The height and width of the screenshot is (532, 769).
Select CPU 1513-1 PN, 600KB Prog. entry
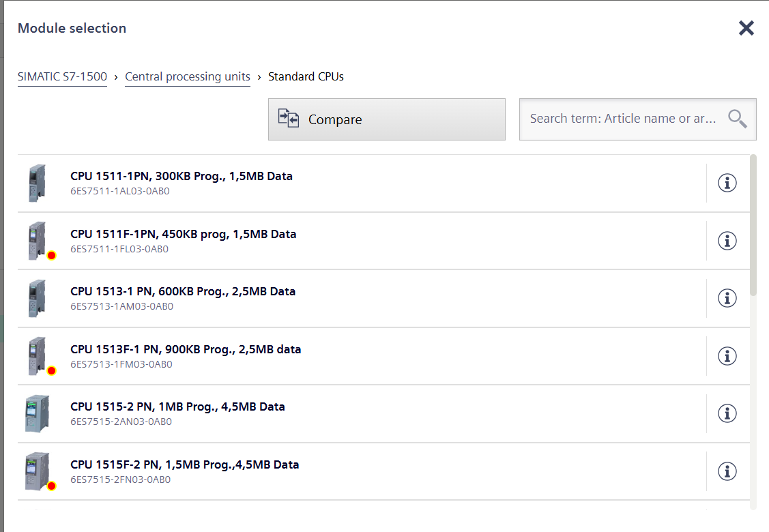coord(183,291)
